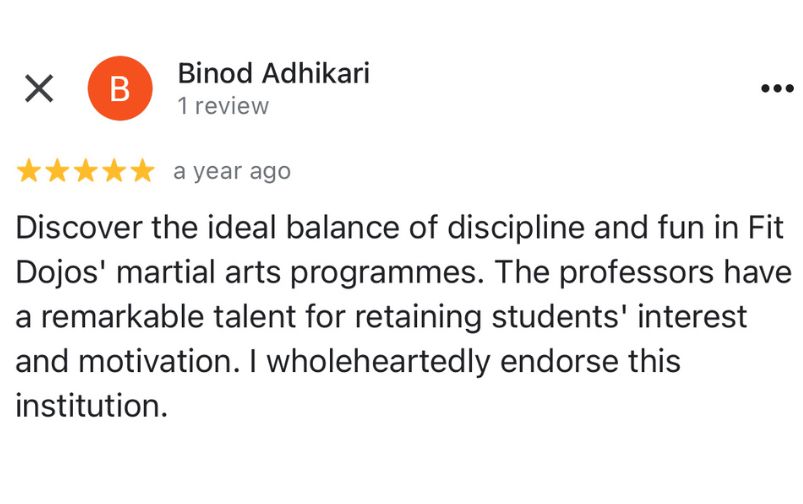The image size is (803, 504).
Task: Click "Fit" at the end of first line
Action: tap(764, 228)
